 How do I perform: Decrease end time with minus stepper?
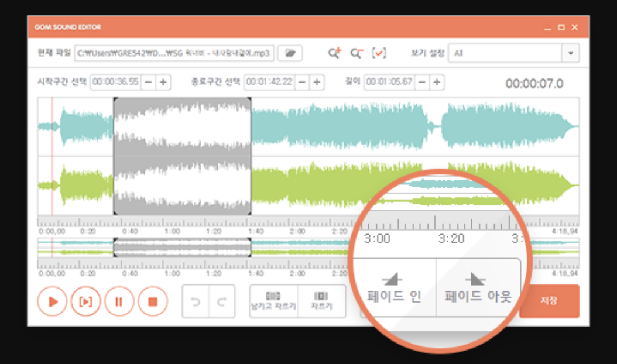pyautogui.click(x=301, y=82)
